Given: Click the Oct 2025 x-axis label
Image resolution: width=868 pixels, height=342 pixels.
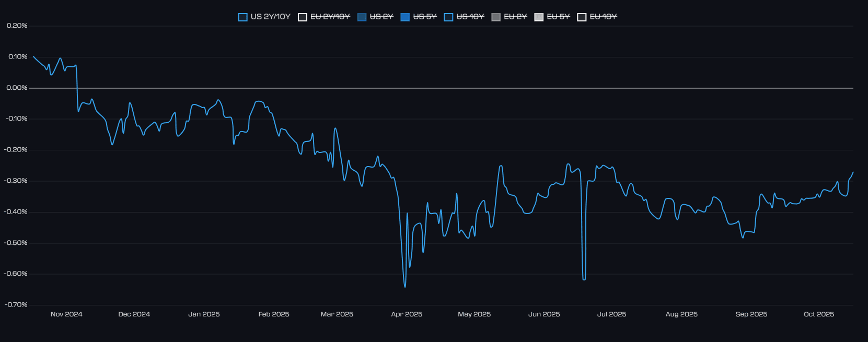Looking at the screenshot, I should (819, 314).
